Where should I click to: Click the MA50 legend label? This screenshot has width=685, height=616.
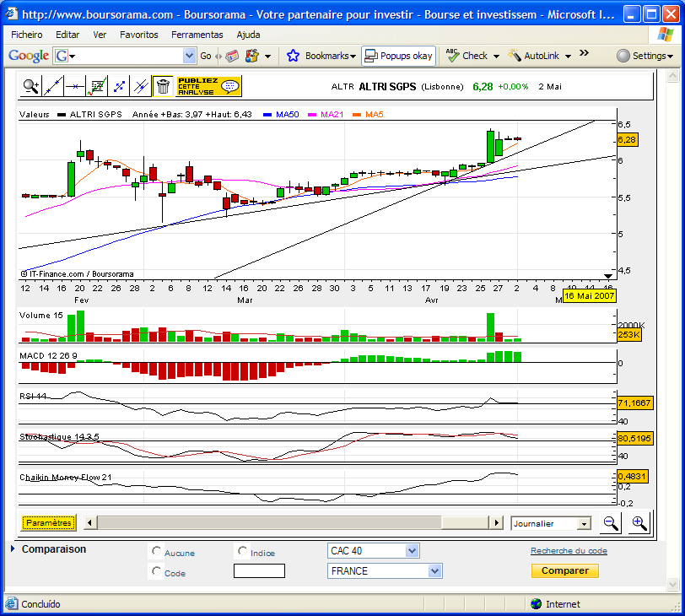point(287,115)
